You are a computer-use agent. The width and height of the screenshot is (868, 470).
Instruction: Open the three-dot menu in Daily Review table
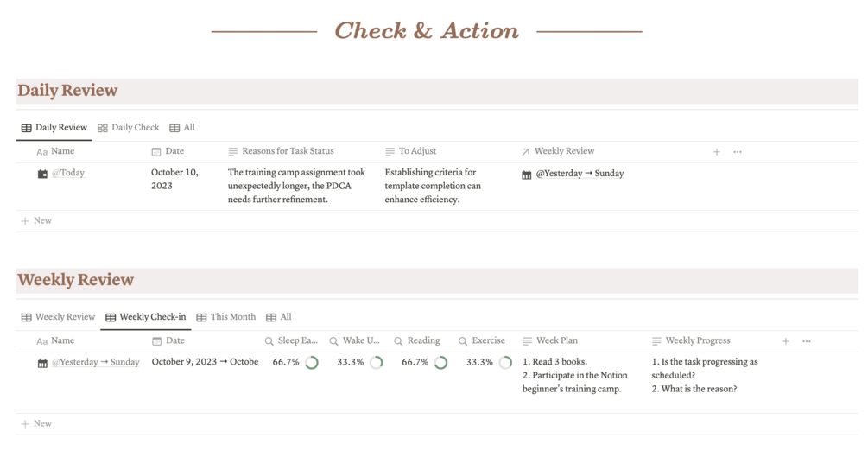pos(738,152)
